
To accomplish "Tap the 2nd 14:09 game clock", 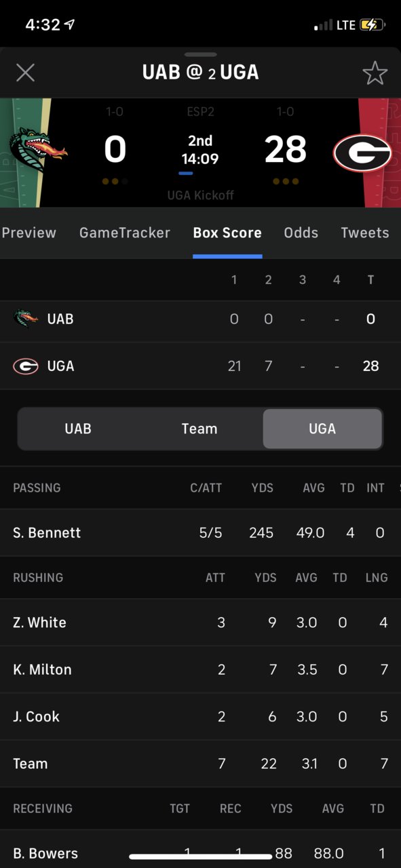I will tap(200, 150).
